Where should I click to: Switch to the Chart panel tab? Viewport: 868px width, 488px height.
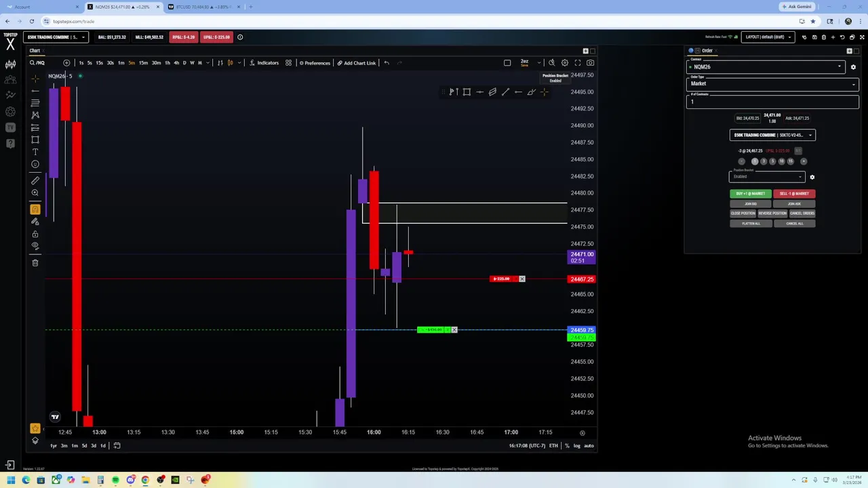click(35, 51)
